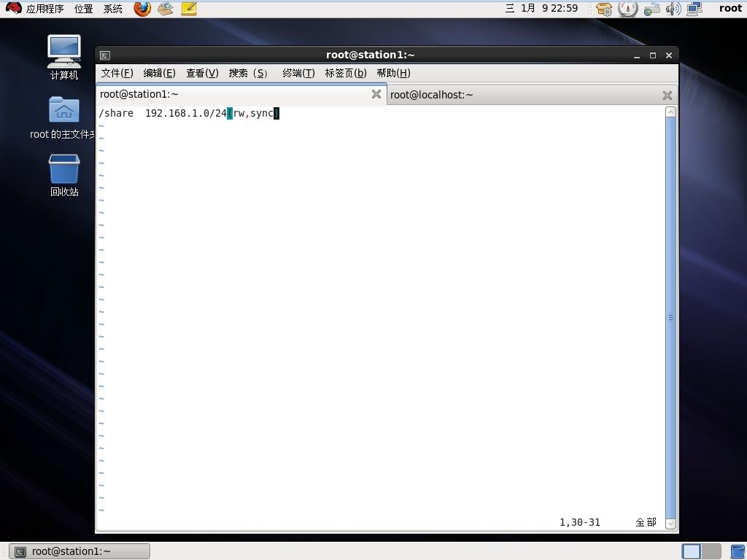Open the Trash desktop icon
This screenshot has width=747, height=560.
tap(64, 175)
